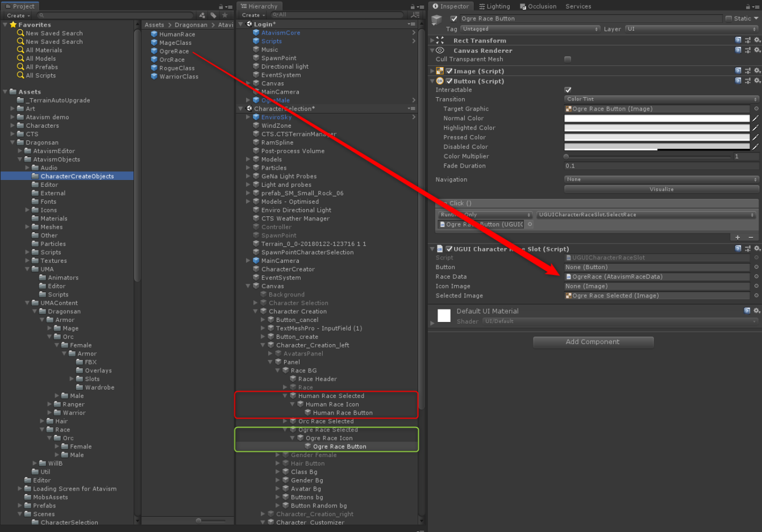
Task: Toggle the Interactable checkbox
Action: [x=568, y=90]
